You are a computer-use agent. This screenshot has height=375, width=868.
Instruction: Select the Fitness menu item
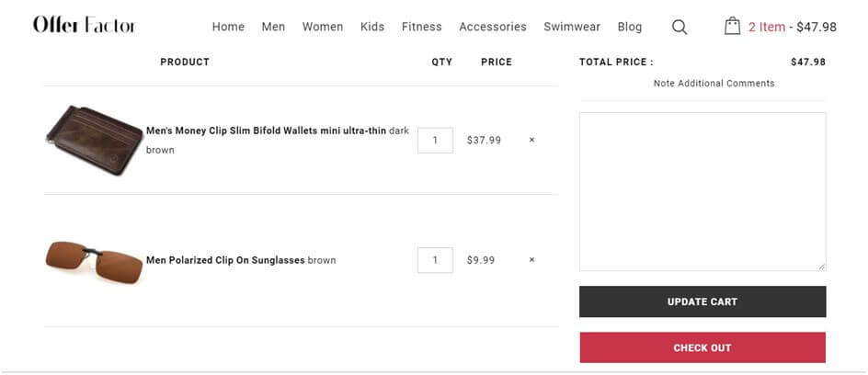[421, 27]
